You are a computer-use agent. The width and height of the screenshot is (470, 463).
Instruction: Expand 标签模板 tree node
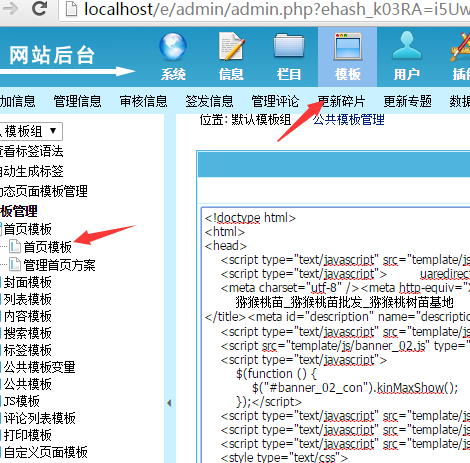click(x=27, y=350)
